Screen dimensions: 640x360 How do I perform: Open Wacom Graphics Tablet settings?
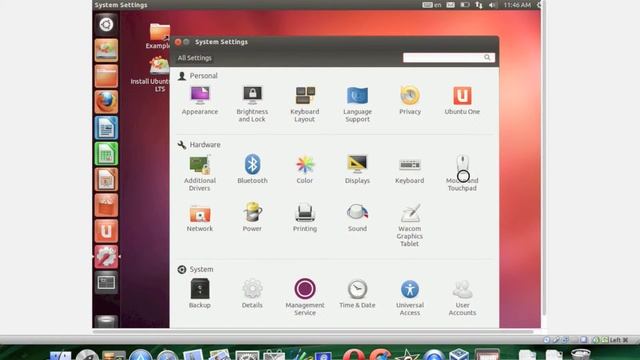[410, 225]
